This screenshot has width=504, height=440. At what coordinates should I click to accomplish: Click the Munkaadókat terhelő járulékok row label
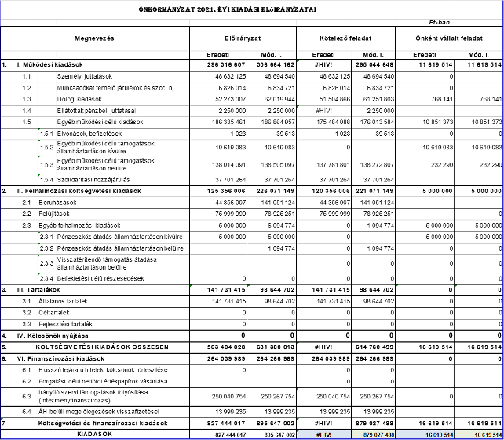click(116, 88)
